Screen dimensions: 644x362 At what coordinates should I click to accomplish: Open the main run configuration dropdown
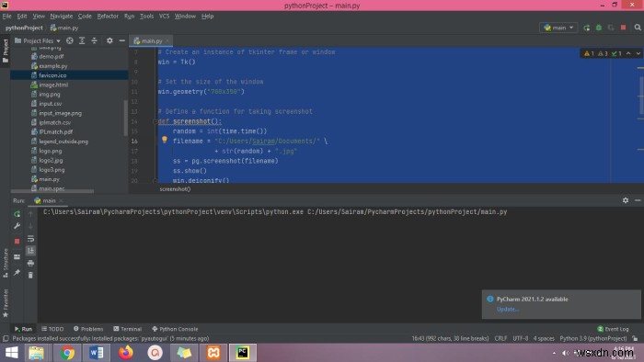pos(558,28)
